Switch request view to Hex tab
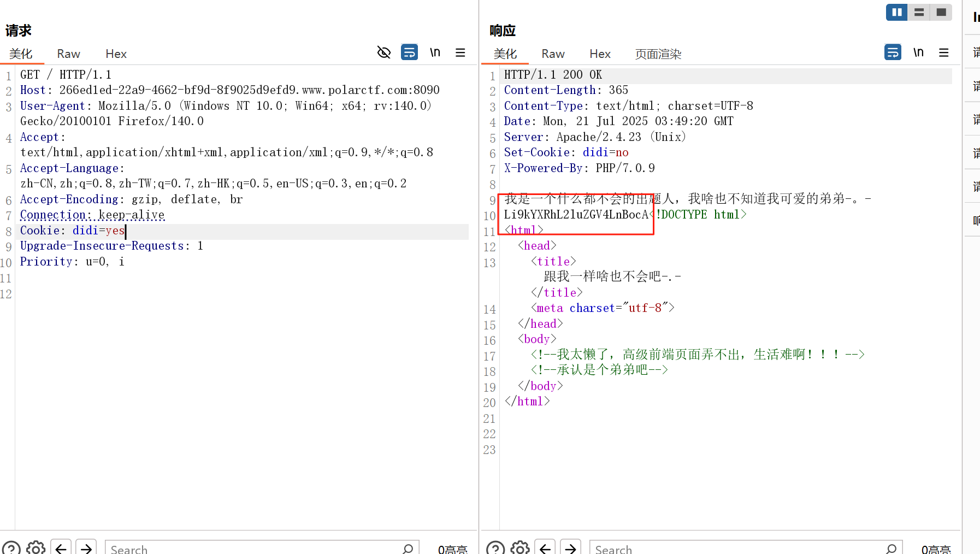980x554 pixels. (x=116, y=54)
